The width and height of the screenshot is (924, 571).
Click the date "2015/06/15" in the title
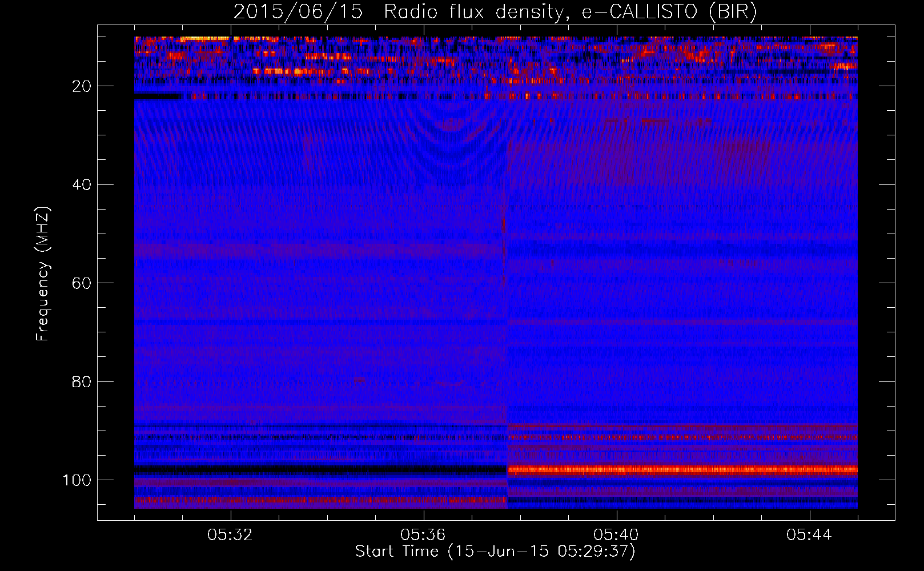[x=298, y=12]
